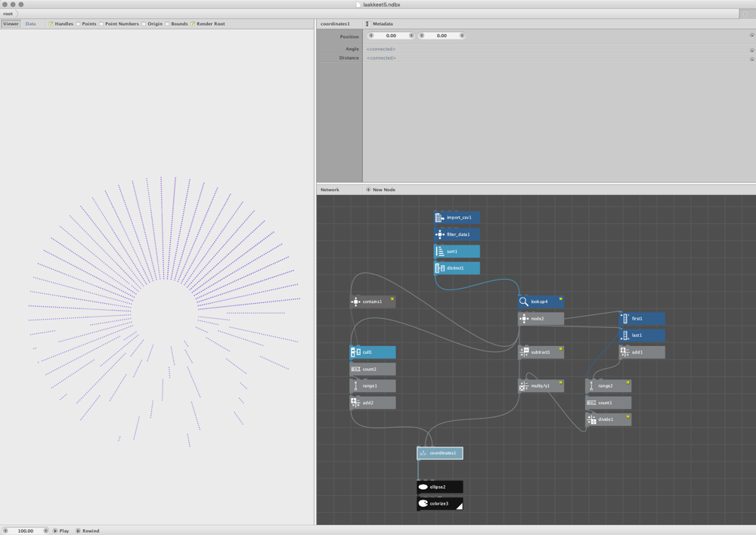Click the count1 node icon

click(591, 403)
